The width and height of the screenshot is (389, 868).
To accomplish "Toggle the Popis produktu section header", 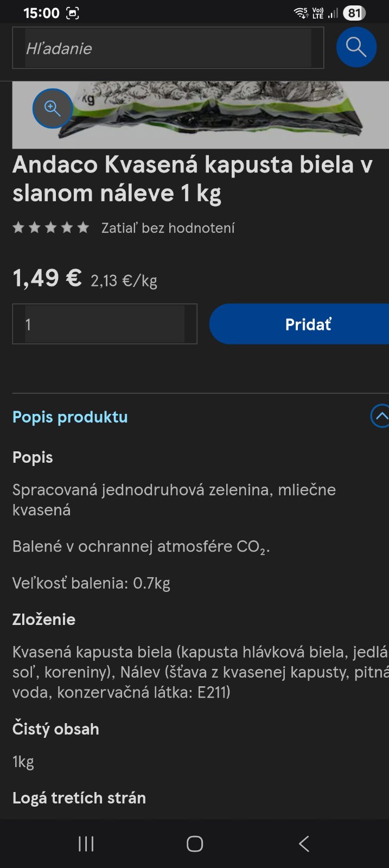I will tap(70, 417).
